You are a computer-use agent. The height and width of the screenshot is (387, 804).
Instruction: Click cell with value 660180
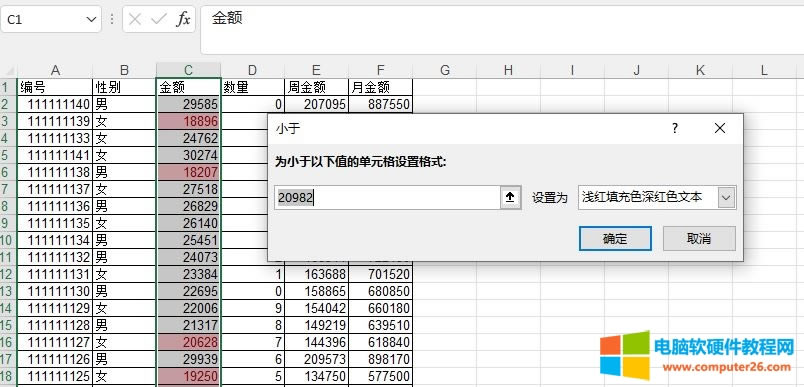click(x=380, y=308)
